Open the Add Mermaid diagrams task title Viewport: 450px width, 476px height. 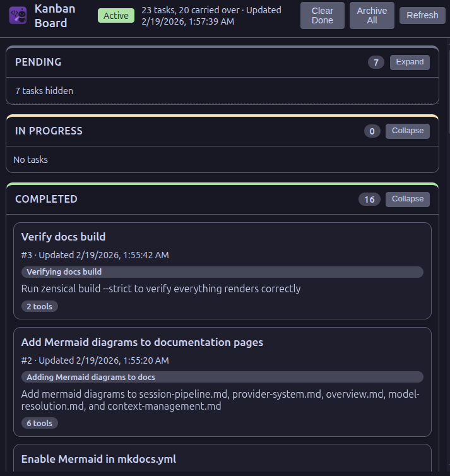pyautogui.click(x=142, y=342)
